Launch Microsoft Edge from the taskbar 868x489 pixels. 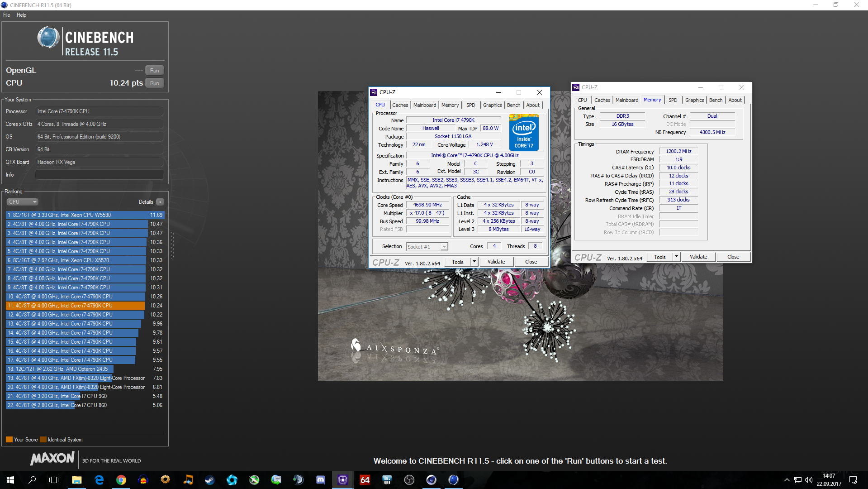(x=99, y=479)
